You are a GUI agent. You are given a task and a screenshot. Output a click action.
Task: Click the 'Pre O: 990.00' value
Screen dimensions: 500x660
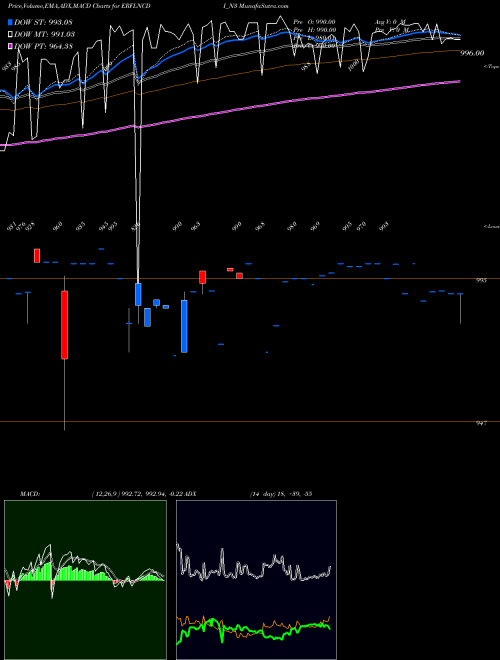[x=315, y=21]
